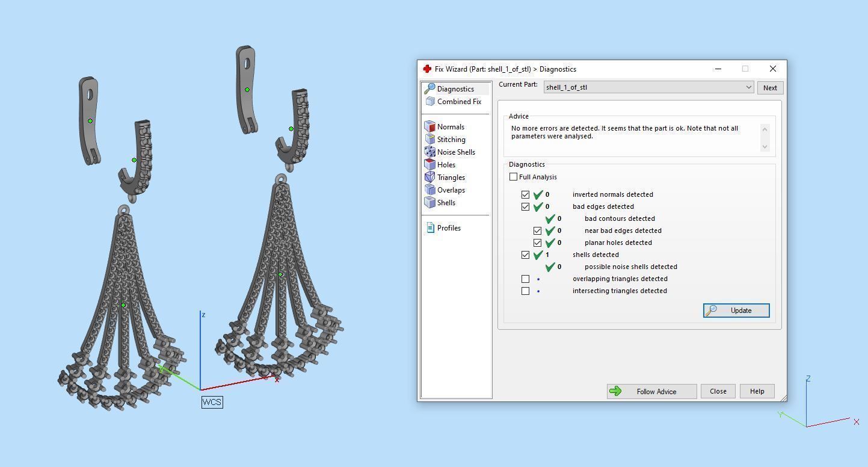Open the Combined Fix page label
Image resolution: width=868 pixels, height=467 pixels.
(x=459, y=102)
